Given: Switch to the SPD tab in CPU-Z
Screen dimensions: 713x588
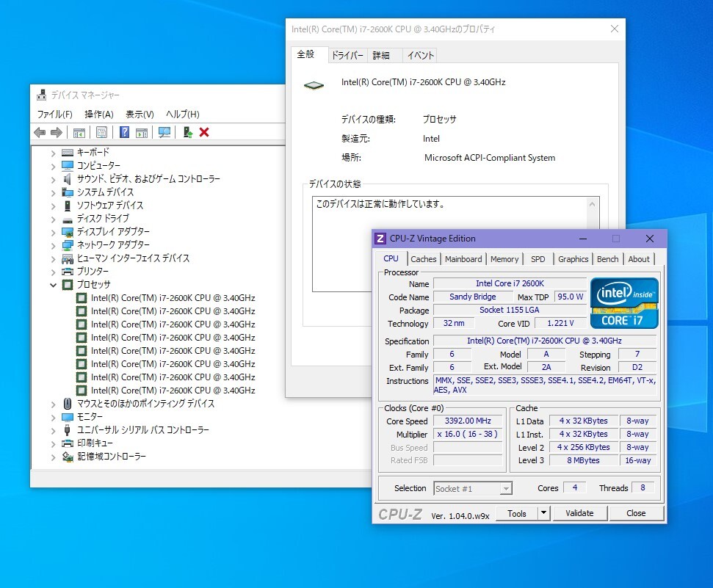Looking at the screenshot, I should (x=538, y=259).
